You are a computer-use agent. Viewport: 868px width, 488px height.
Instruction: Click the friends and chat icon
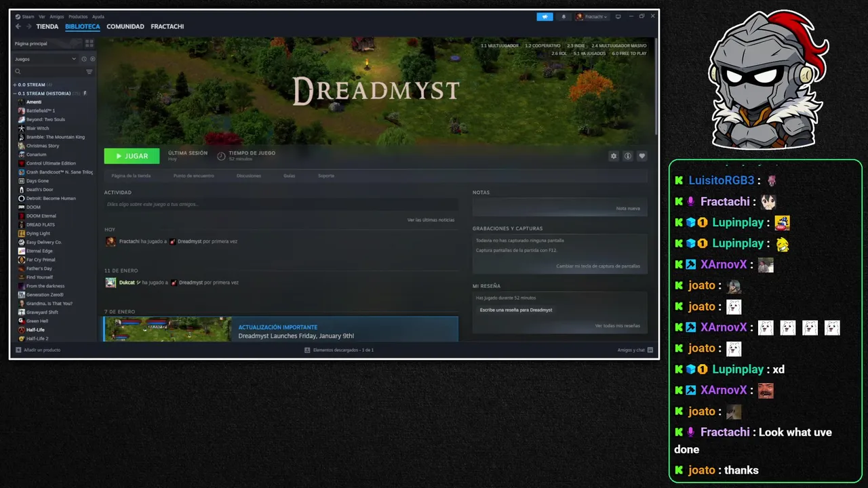[x=650, y=350]
